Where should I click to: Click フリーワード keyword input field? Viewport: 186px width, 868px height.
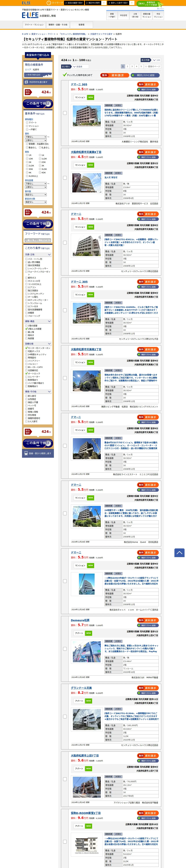(38, 240)
